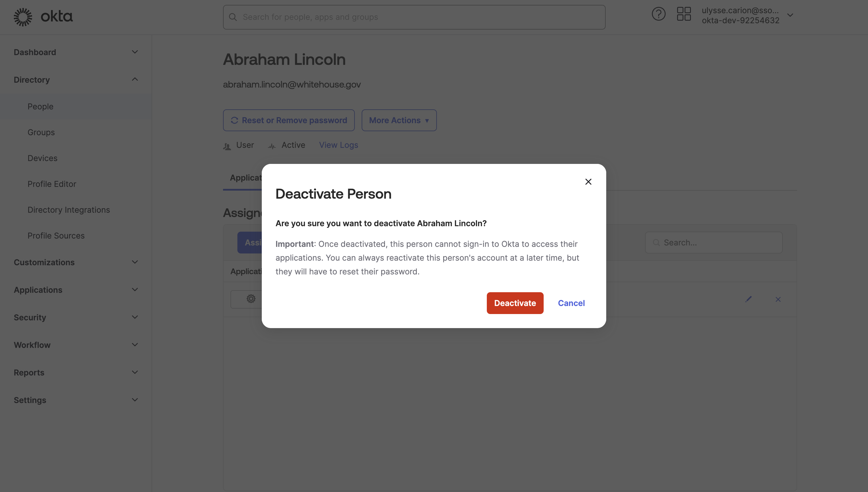Select Groups in the Directory menu
This screenshot has height=492, width=868.
click(x=41, y=132)
